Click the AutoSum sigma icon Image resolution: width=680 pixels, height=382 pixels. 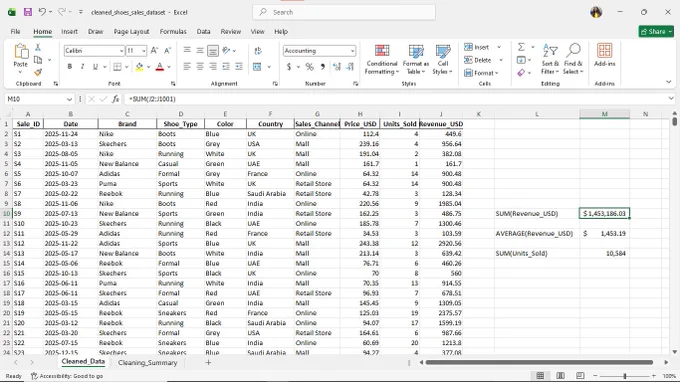(521, 47)
